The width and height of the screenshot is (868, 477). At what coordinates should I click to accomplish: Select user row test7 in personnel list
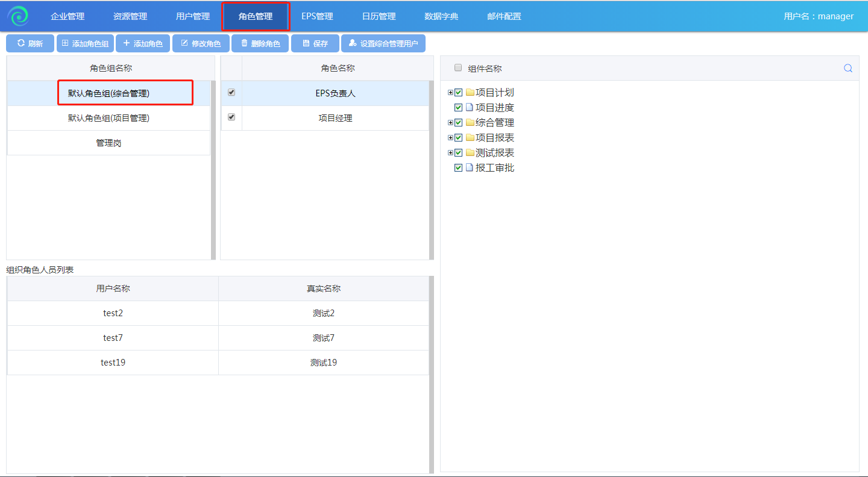click(x=113, y=338)
